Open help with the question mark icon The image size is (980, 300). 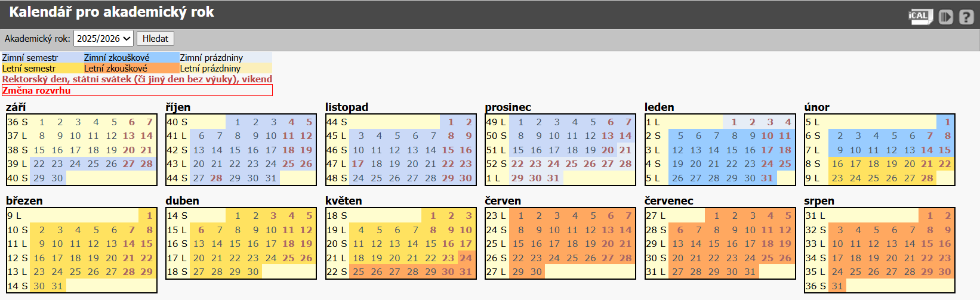(966, 17)
